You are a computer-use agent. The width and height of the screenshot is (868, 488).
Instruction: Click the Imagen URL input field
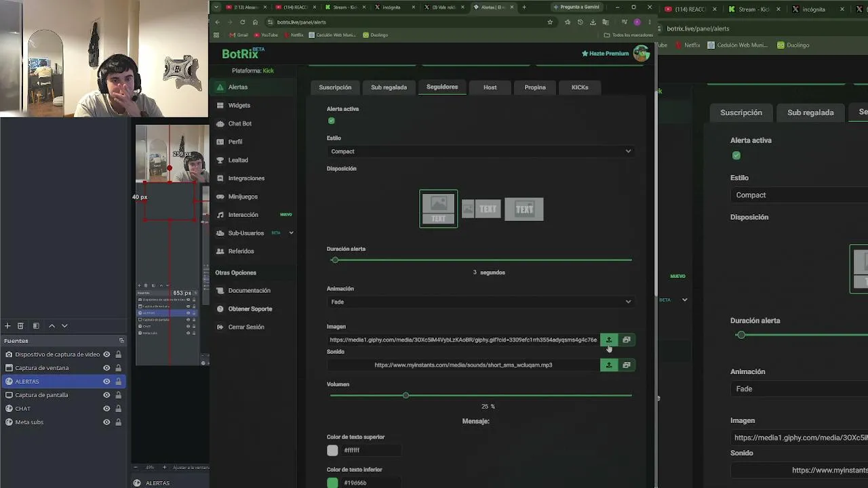coord(463,340)
